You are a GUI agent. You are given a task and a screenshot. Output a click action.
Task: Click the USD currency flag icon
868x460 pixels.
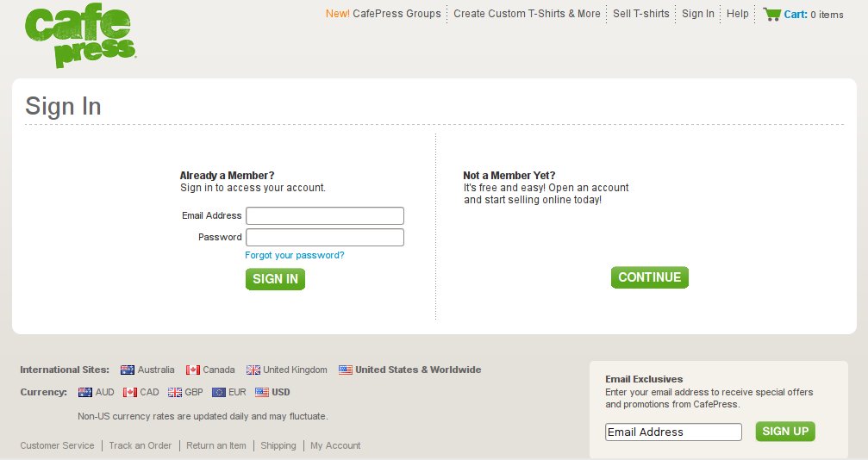[262, 393]
